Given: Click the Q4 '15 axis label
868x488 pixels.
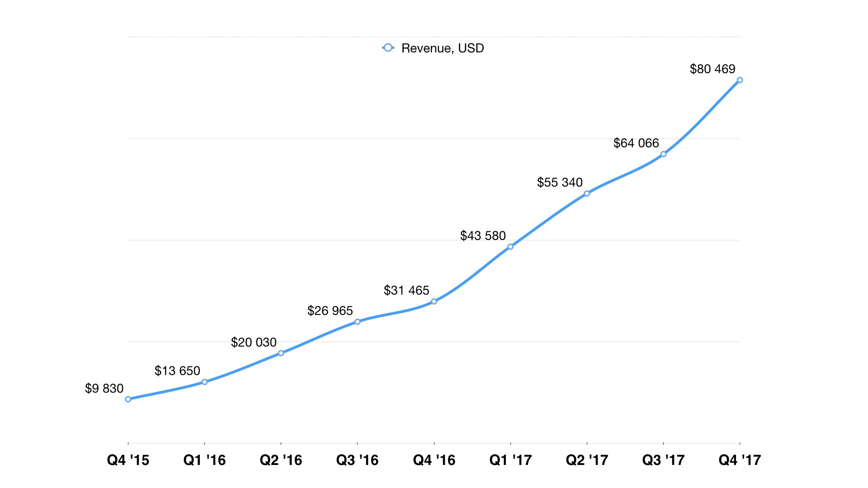Looking at the screenshot, I should point(128,460).
